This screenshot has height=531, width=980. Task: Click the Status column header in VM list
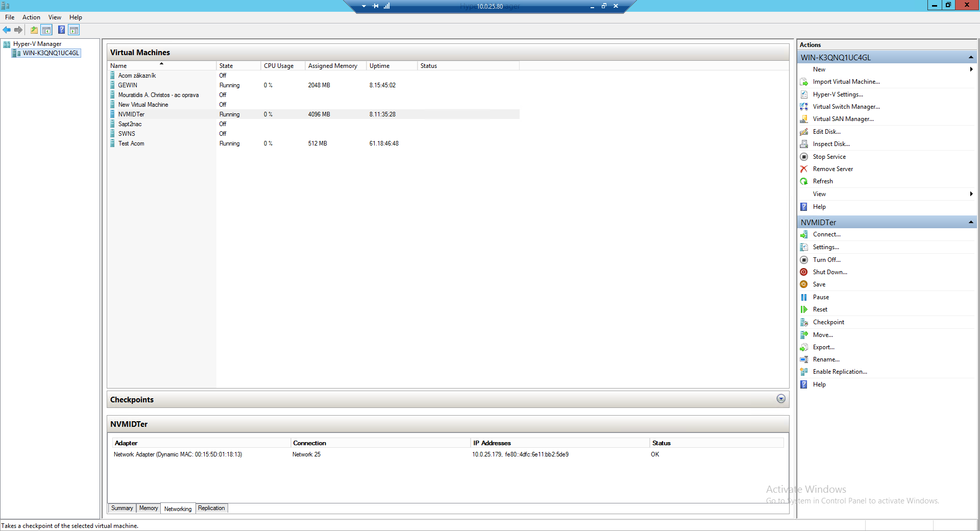(x=469, y=66)
